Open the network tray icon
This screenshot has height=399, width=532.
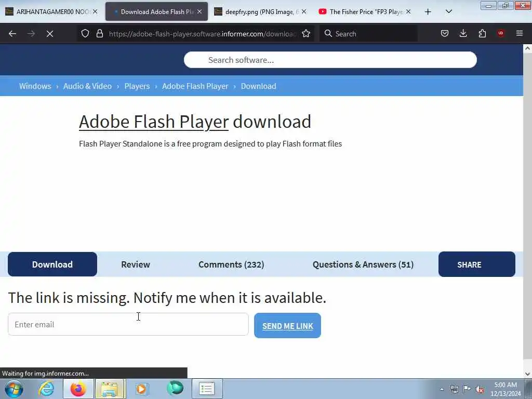[x=454, y=389]
